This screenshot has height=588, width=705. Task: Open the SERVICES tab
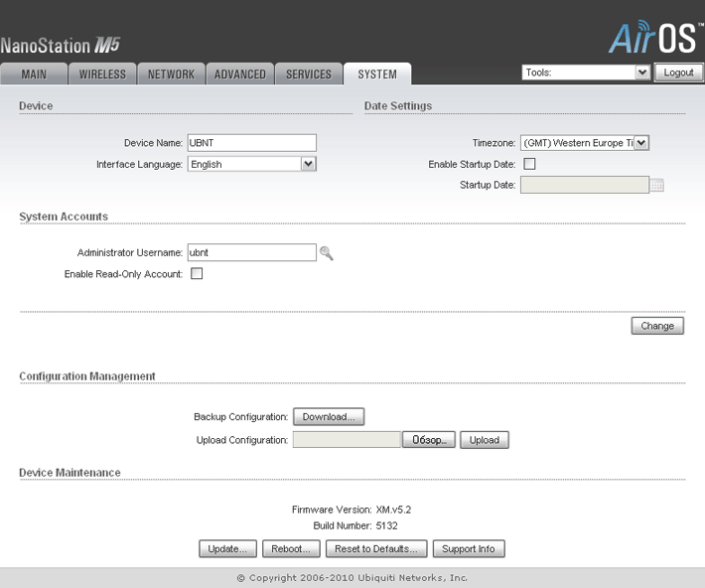point(309,74)
